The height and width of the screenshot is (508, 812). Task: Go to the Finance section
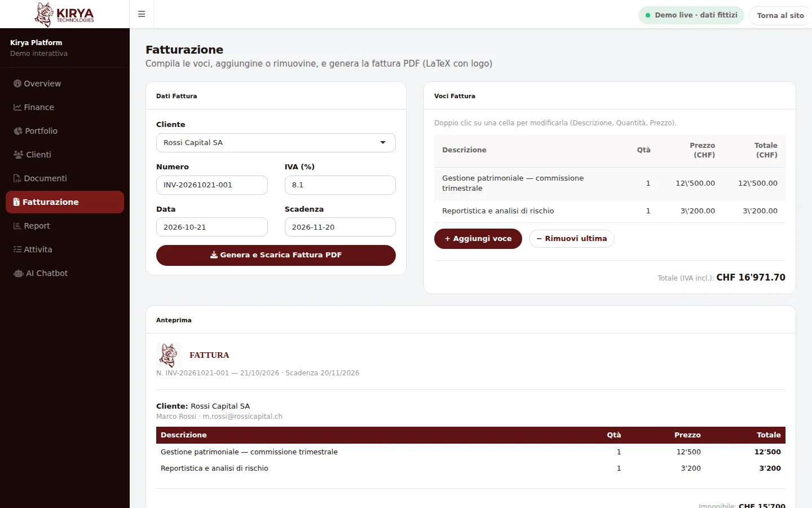pos(65,107)
